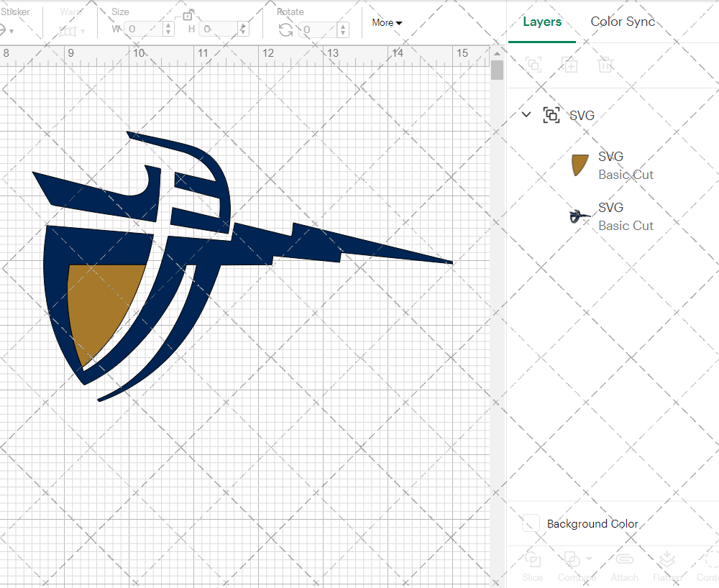Click the SVG group name text
The image size is (719, 588).
click(x=582, y=115)
